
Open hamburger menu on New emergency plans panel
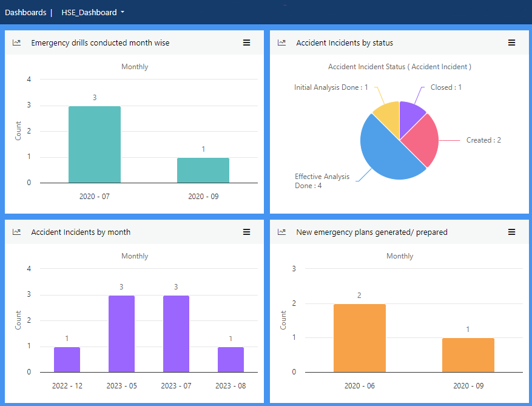tap(511, 232)
